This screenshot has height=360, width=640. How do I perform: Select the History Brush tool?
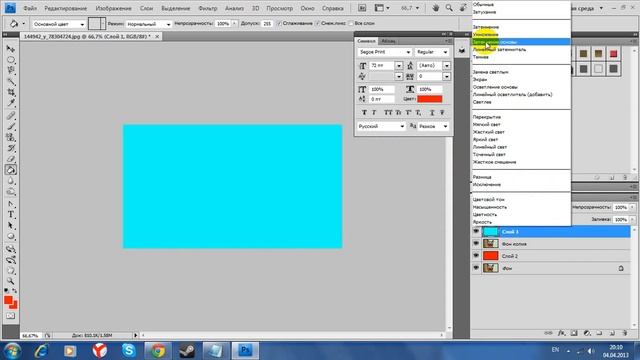(x=11, y=148)
